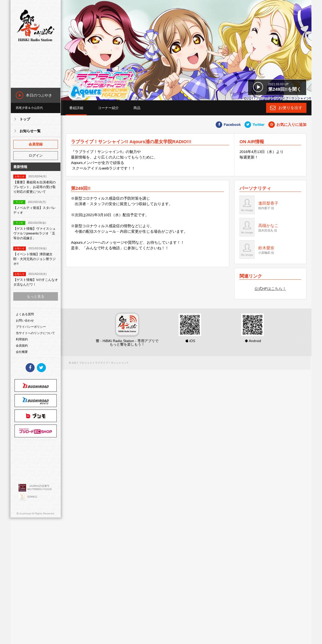The width and height of the screenshot is (322, 644).
Task: Open the ブシロード EC SHOP banner
Action: [x=36, y=431]
